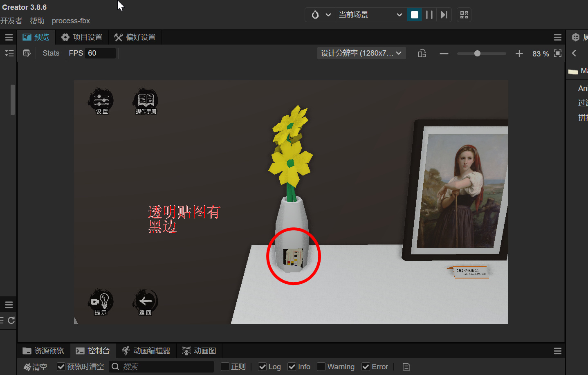The height and width of the screenshot is (375, 588).
Task: Zoom in with the plus button
Action: pyautogui.click(x=519, y=54)
